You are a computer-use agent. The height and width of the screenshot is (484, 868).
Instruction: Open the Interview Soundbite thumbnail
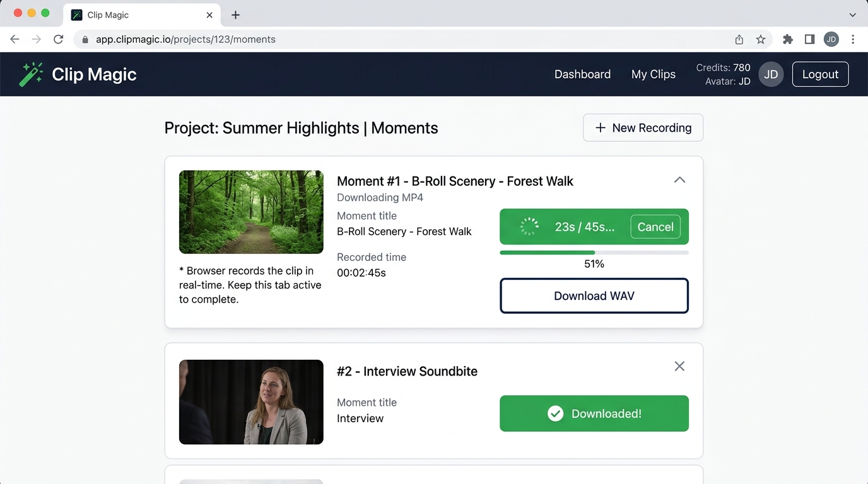point(251,402)
